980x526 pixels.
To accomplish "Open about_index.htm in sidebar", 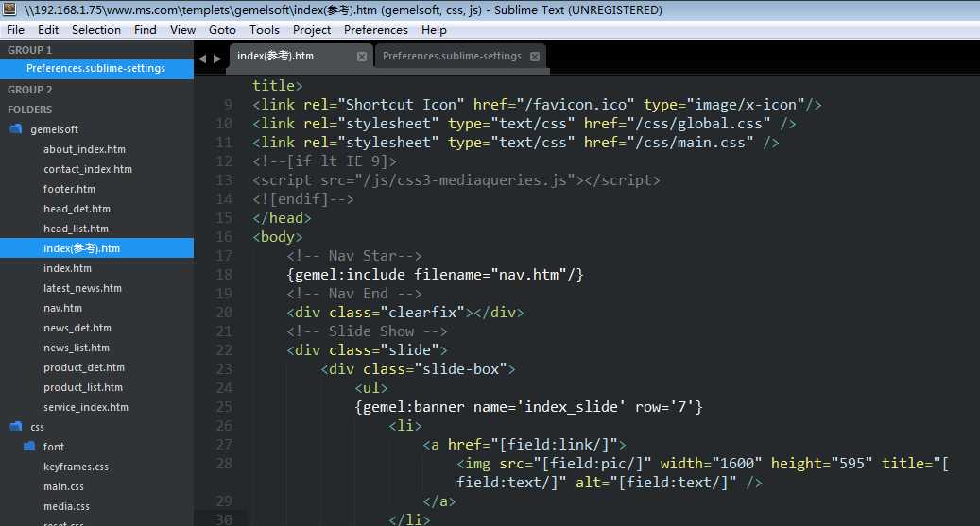I will click(x=84, y=149).
